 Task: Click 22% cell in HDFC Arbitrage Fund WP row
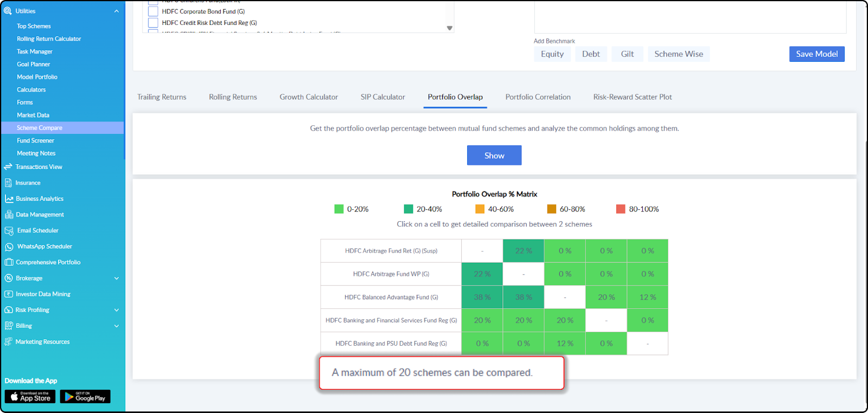[482, 274]
